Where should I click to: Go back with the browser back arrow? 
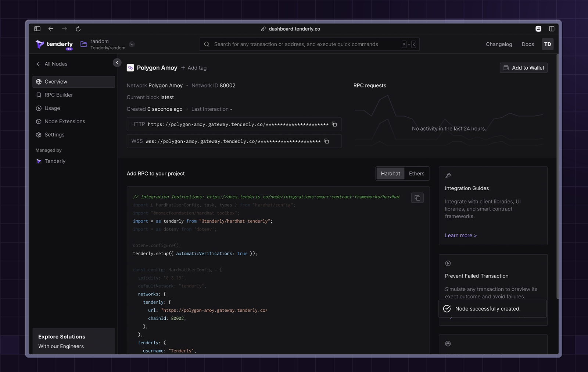click(x=51, y=29)
